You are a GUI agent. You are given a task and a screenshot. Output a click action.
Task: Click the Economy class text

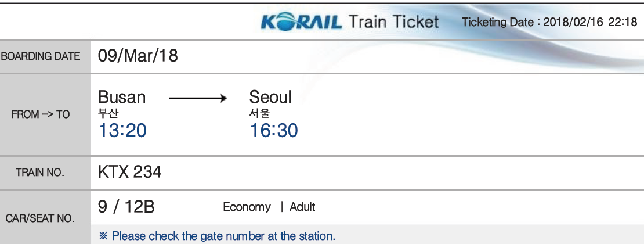pos(247,207)
